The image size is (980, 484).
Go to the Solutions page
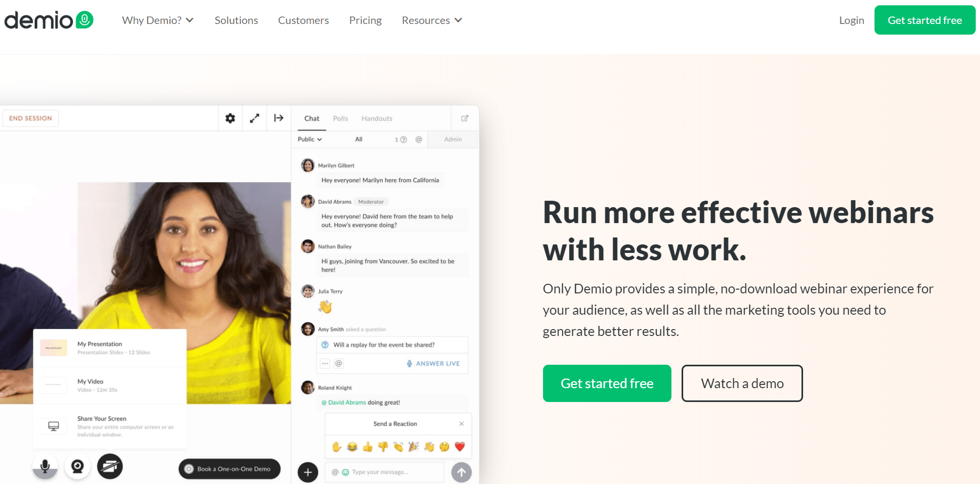[237, 20]
